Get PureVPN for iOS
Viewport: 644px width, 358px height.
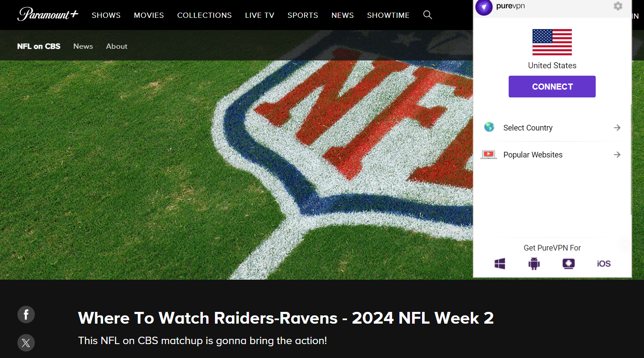coord(604,264)
